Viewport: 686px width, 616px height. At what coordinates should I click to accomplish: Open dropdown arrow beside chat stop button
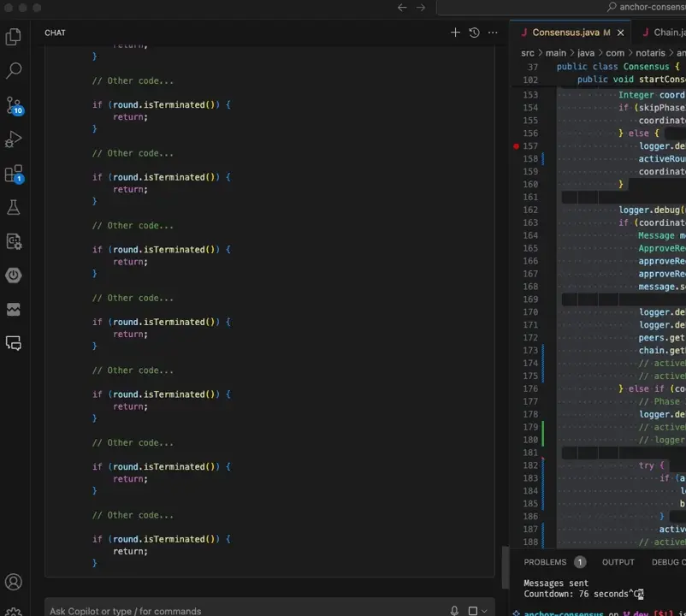[x=485, y=611]
